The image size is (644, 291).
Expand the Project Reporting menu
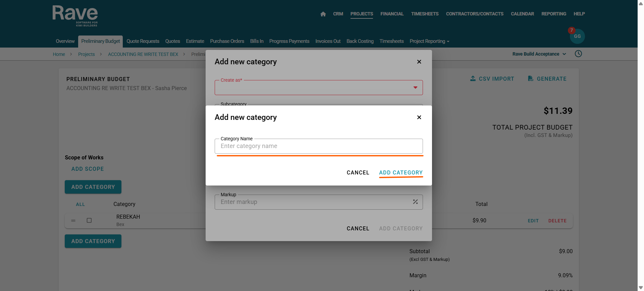[429, 41]
